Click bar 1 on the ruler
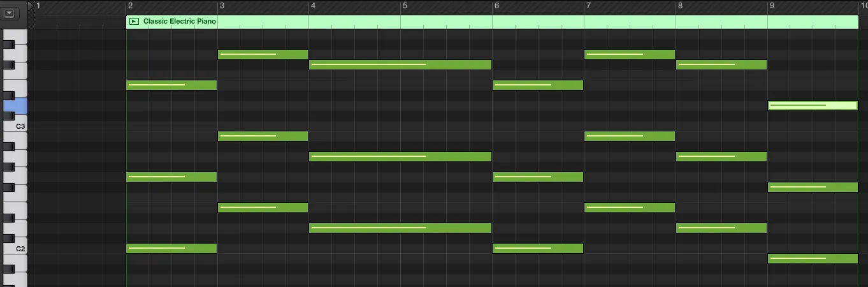This screenshot has width=868, height=287. tap(39, 6)
